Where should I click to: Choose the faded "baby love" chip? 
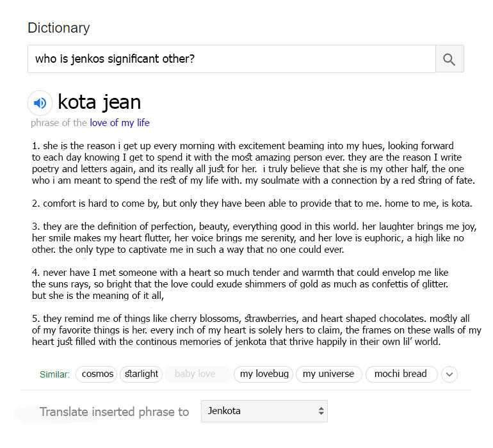click(x=195, y=374)
